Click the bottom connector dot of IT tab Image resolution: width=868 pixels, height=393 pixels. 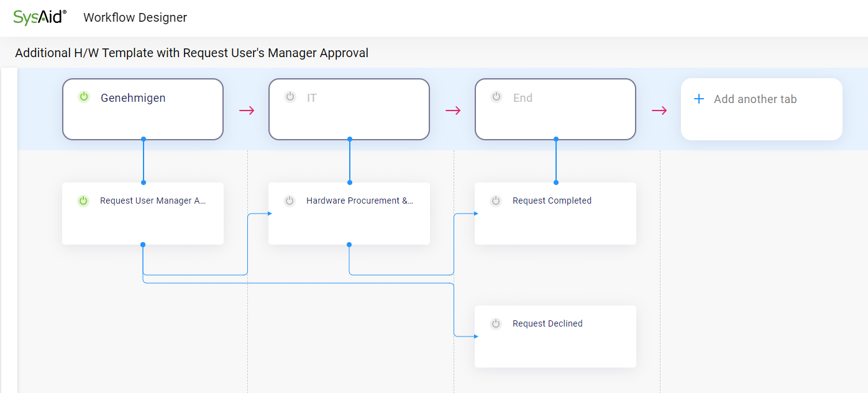tap(350, 139)
